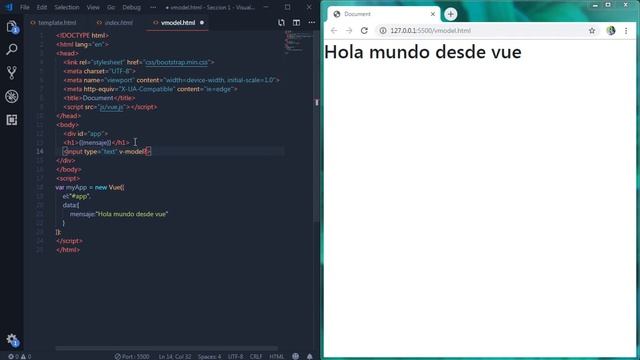Open the Source Control view
The width and height of the screenshot is (640, 360).
(x=11, y=73)
